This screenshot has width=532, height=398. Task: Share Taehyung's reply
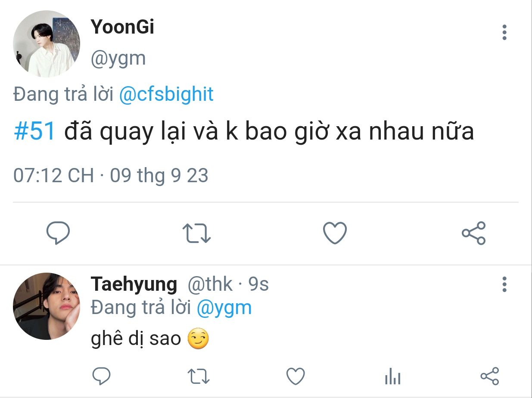489,376
